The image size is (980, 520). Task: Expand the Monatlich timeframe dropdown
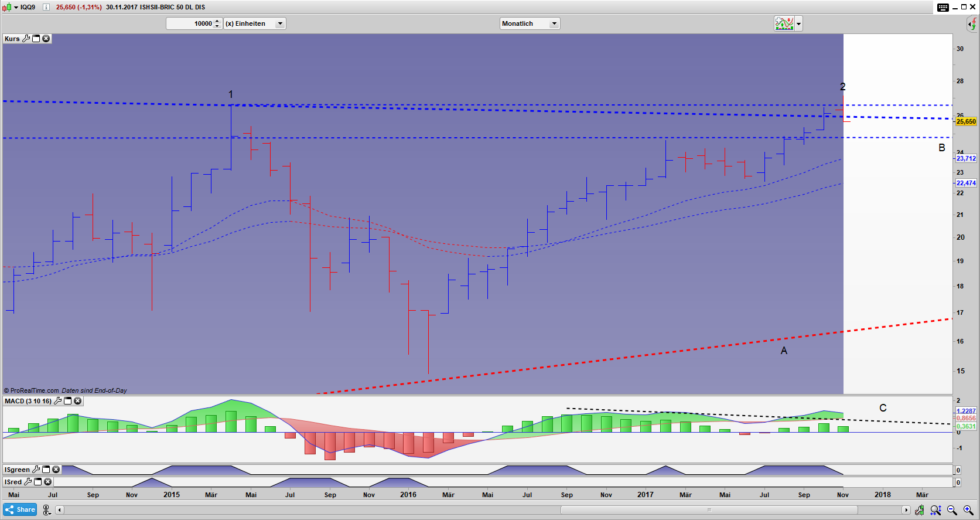coord(554,23)
